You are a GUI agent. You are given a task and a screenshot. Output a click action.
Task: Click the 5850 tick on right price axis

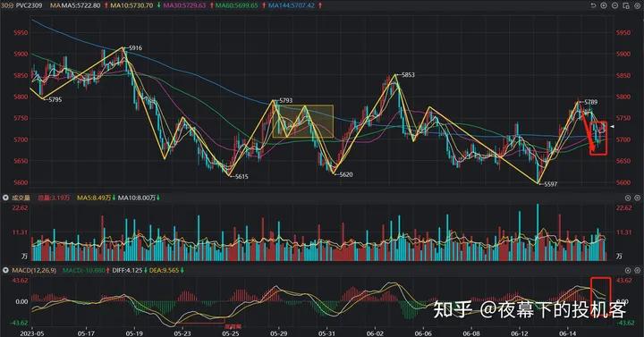tap(623, 75)
